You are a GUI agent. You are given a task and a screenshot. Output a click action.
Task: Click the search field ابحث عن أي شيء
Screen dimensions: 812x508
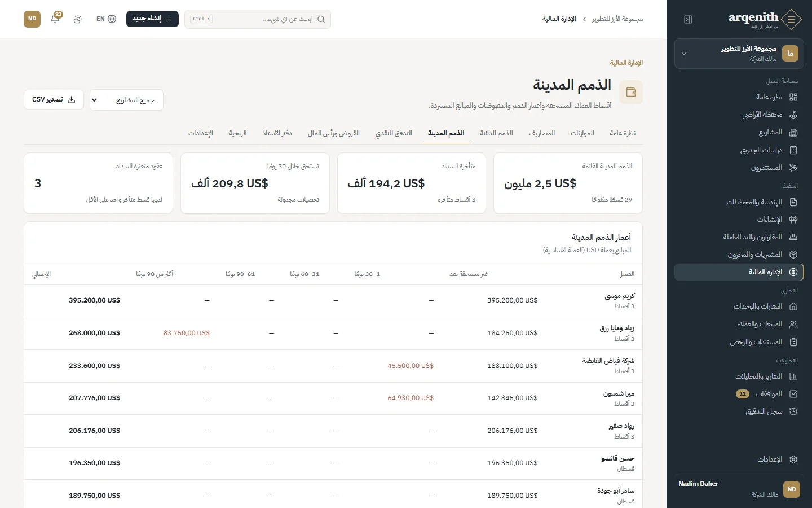click(x=258, y=19)
